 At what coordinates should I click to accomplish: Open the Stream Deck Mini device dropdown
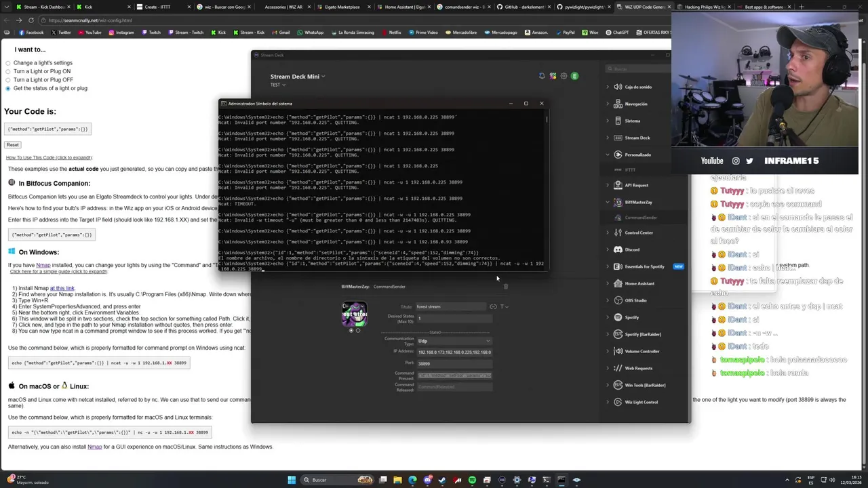[298, 77]
